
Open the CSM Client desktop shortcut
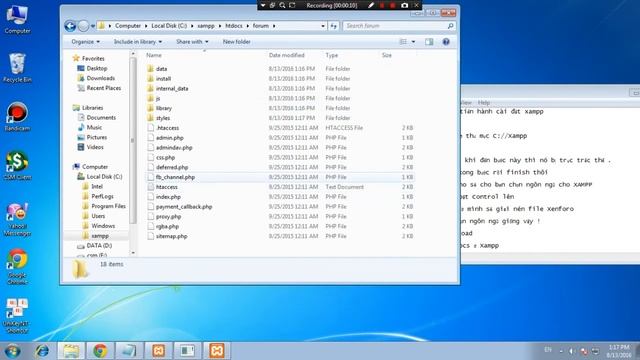tap(17, 165)
